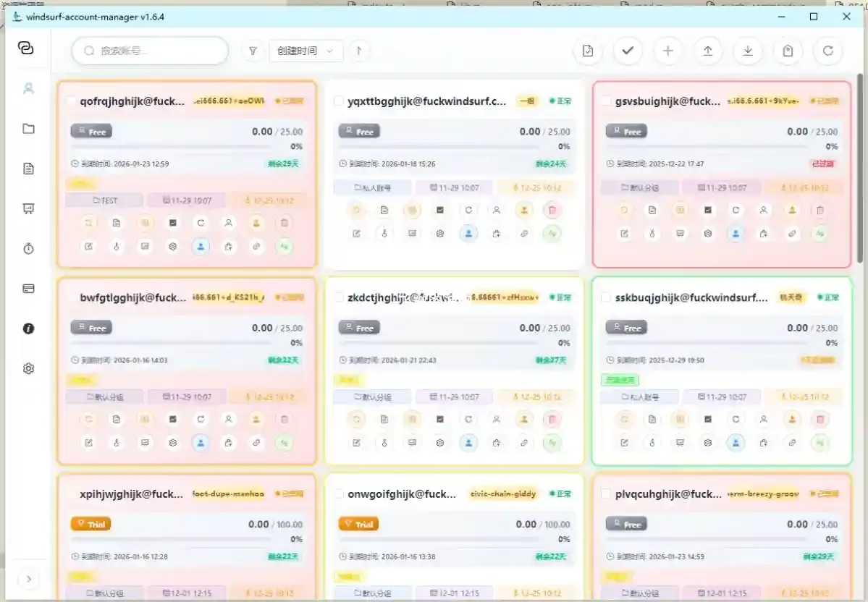Image resolution: width=868 pixels, height=602 pixels.
Task: Open the document logs page in sidebar
Action: pos(29,169)
